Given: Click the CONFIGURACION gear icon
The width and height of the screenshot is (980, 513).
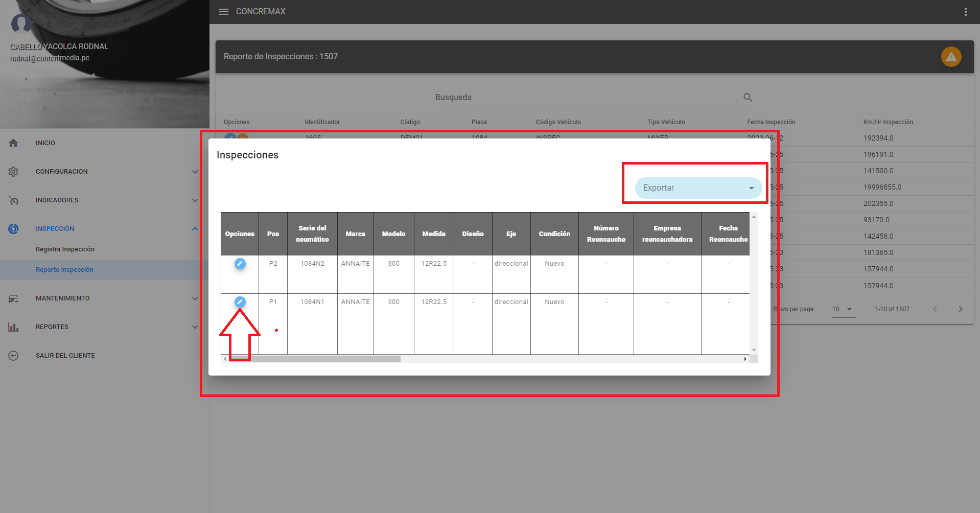Looking at the screenshot, I should pyautogui.click(x=14, y=172).
